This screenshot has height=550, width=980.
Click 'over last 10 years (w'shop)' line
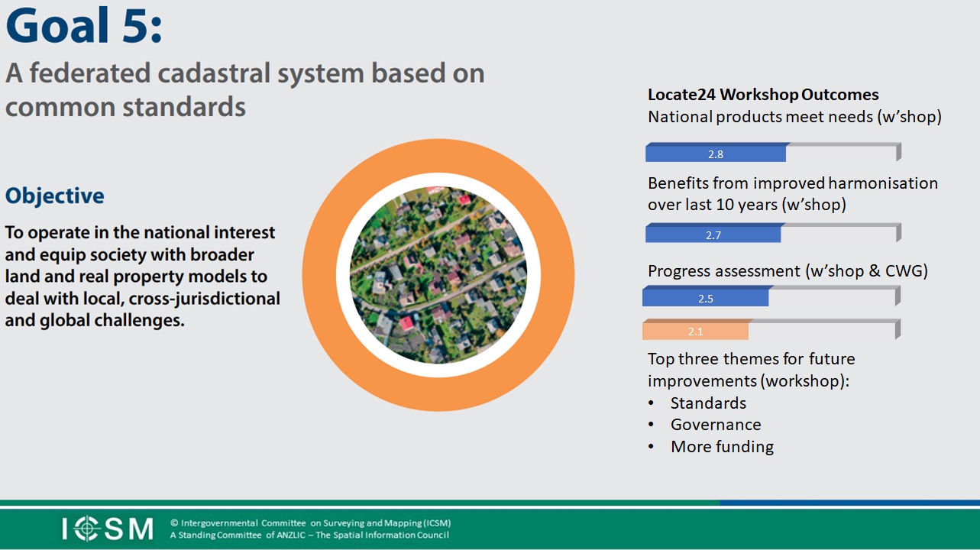746,205
